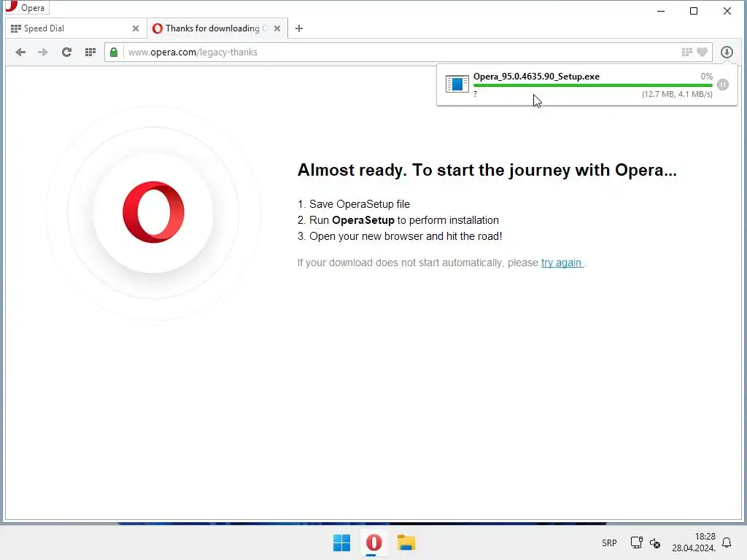Add page to Speed Dial icon in address bar

tap(686, 52)
